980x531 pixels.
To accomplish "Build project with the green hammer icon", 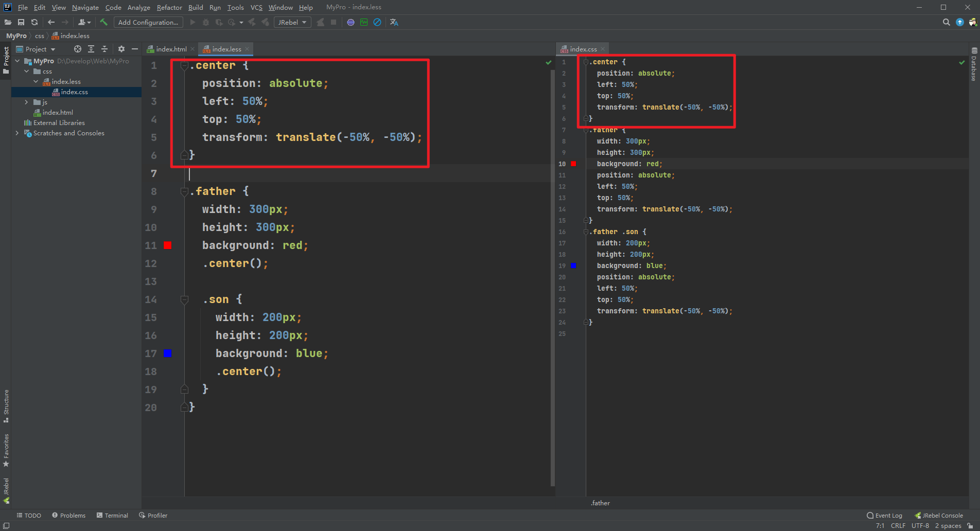I will click(x=104, y=22).
